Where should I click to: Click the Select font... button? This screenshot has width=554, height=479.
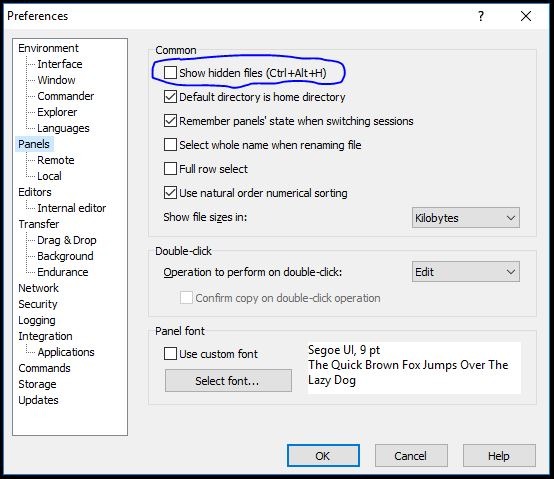click(228, 381)
